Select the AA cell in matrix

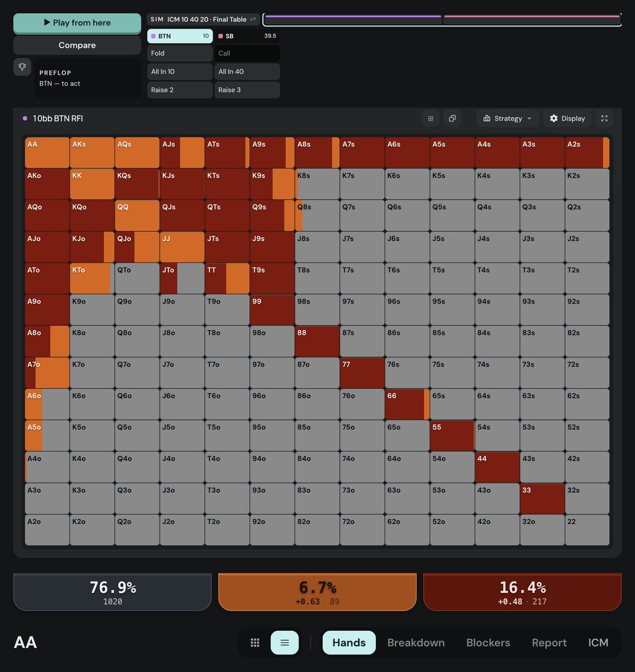point(47,152)
